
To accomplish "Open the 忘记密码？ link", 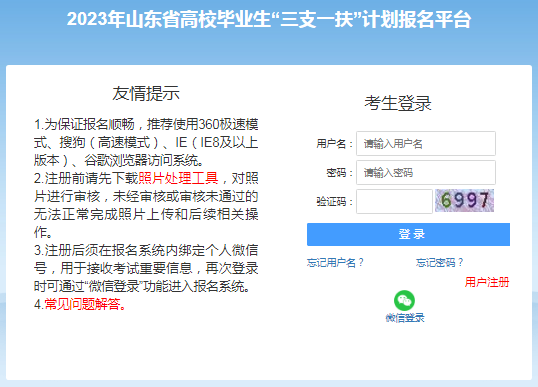I will pos(440,263).
